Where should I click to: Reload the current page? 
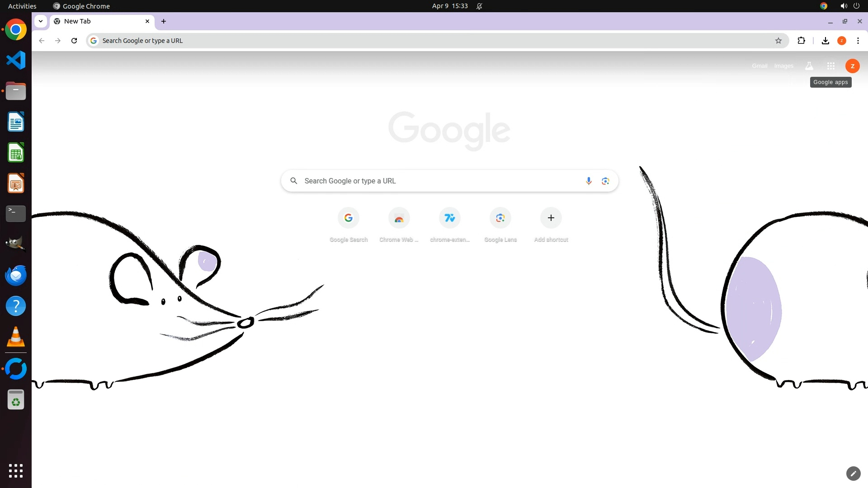pos(74,41)
